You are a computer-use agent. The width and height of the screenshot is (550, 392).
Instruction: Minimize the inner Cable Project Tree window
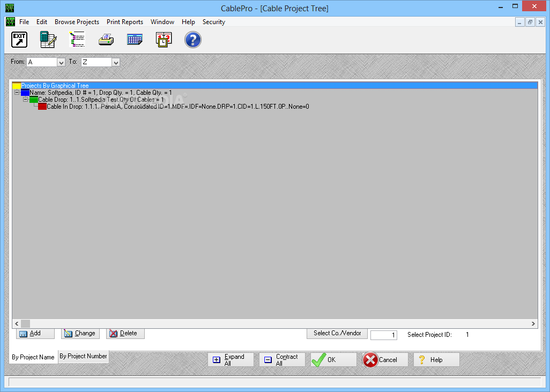coord(519,22)
